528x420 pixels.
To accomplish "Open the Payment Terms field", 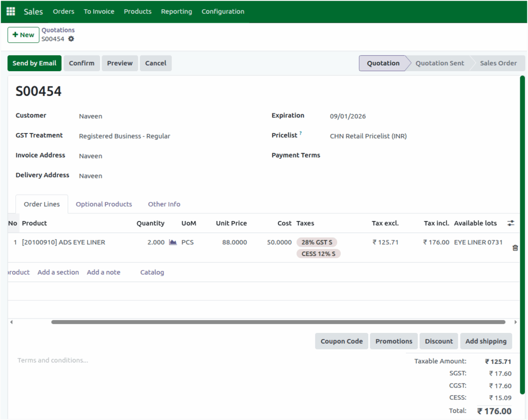I will [361, 155].
